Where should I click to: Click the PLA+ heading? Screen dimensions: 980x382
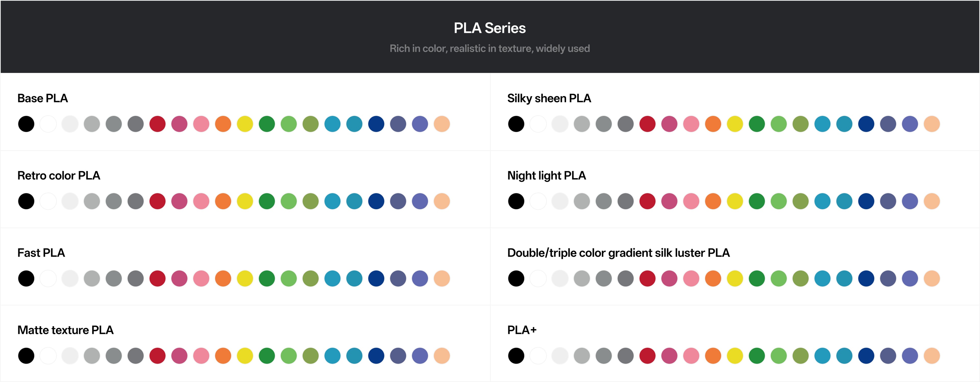pyautogui.click(x=522, y=330)
